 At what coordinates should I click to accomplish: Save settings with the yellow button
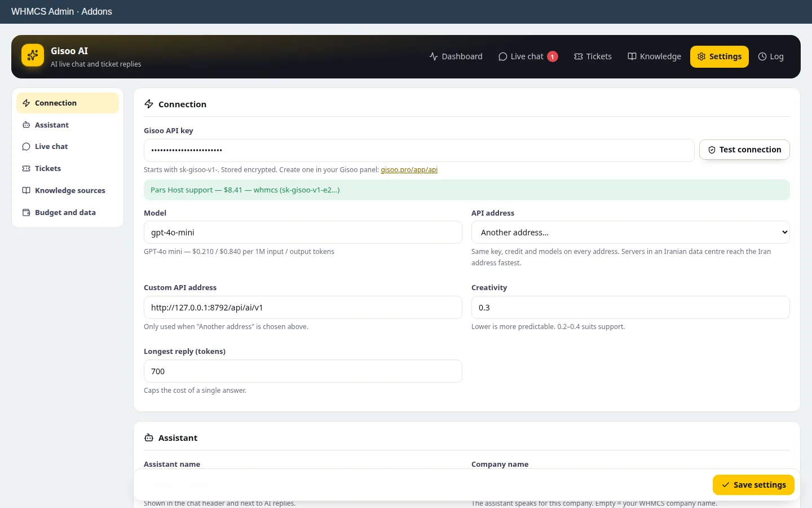[x=753, y=485]
